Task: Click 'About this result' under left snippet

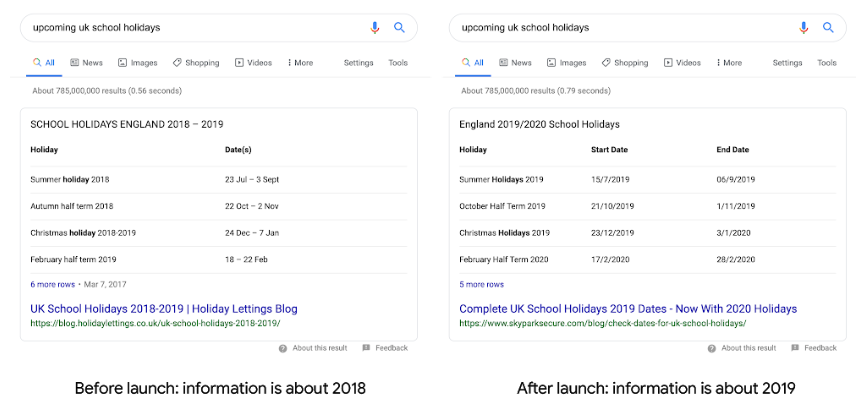Action: [313, 348]
